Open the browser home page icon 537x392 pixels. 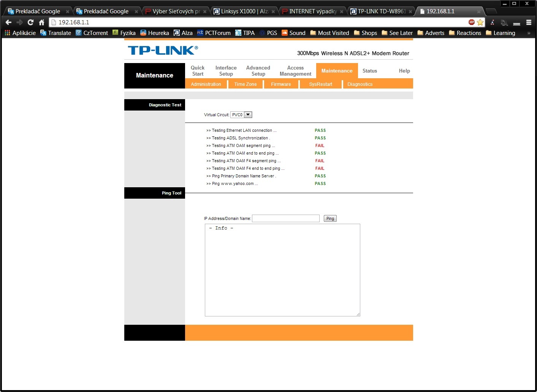click(x=42, y=22)
